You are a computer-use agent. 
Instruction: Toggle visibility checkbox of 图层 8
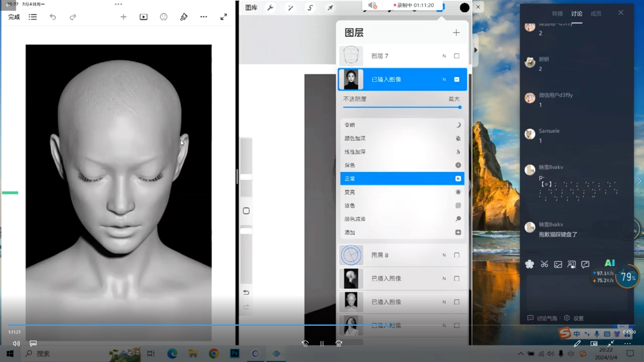(457, 255)
